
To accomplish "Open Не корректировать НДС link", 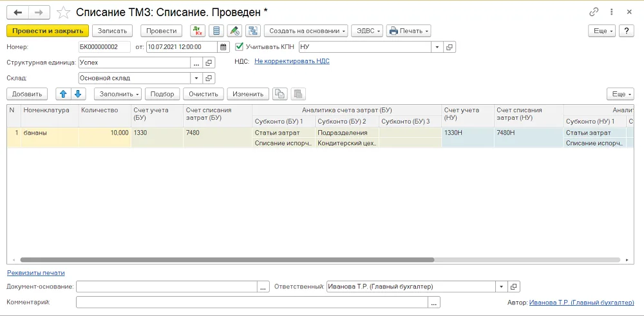I will coord(292,61).
